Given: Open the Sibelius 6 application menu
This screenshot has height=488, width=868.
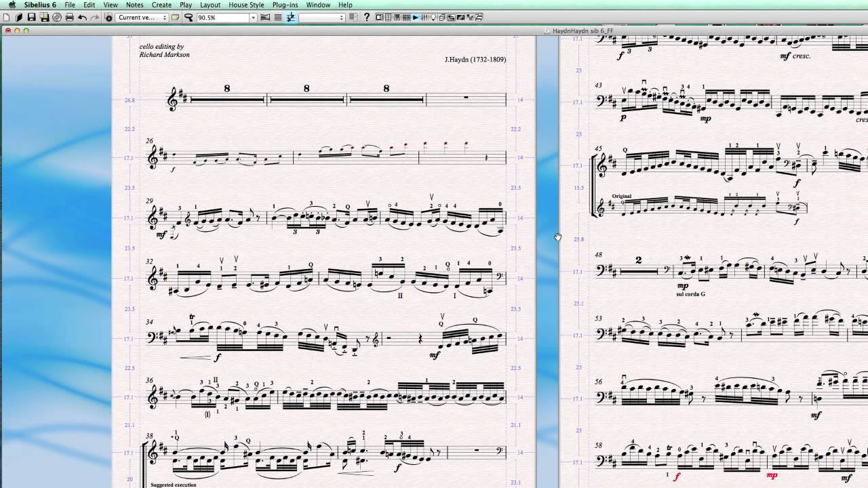Looking at the screenshot, I should pyautogui.click(x=40, y=5).
